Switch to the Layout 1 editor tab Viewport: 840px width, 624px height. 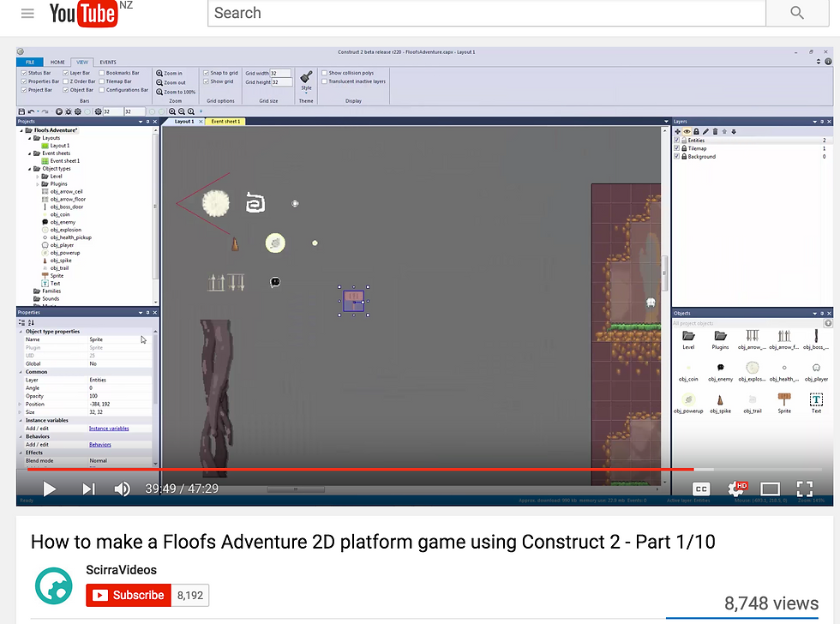(x=183, y=122)
